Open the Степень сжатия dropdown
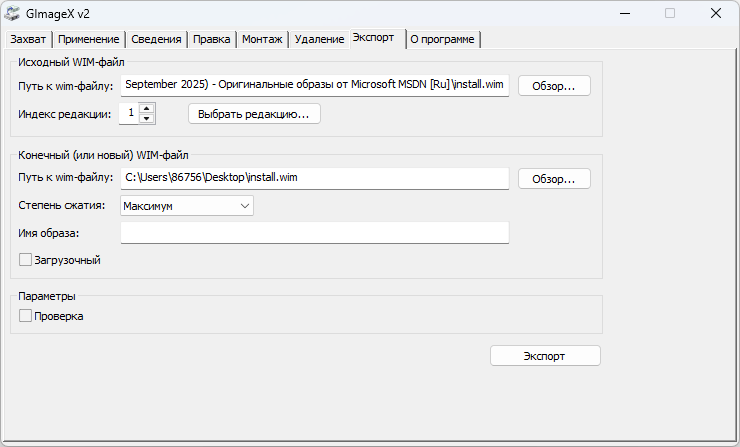The width and height of the screenshot is (740, 447). [x=187, y=206]
